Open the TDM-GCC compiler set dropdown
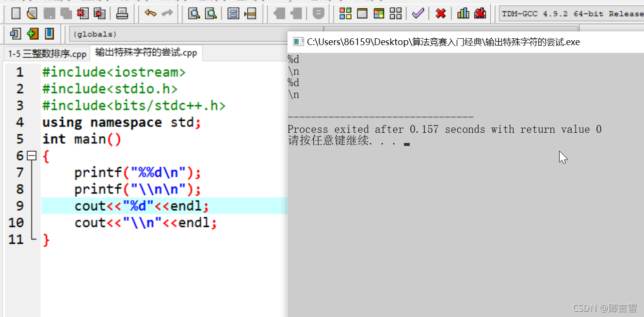Image resolution: width=644 pixels, height=317 pixels. point(571,14)
